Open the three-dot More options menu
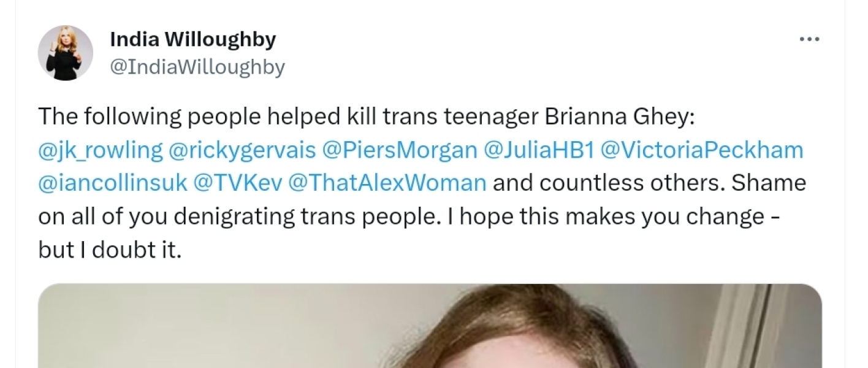Screen dimensions: 868x368 tap(809, 39)
